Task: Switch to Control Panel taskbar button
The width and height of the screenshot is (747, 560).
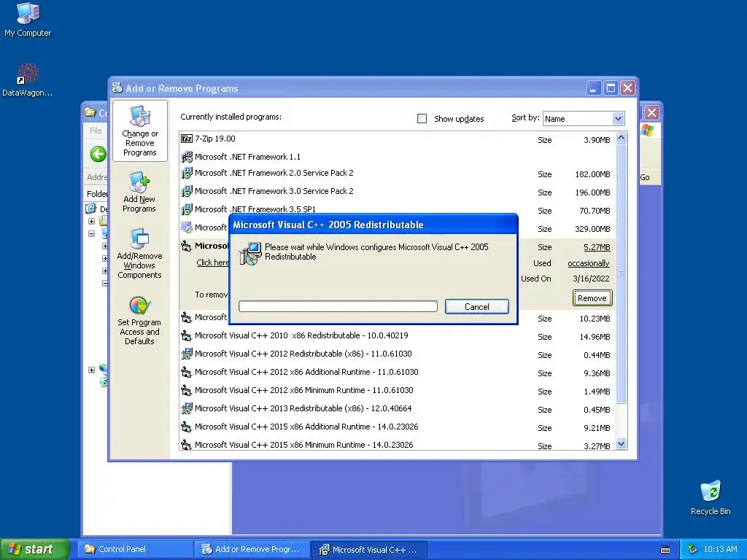Action: click(135, 549)
